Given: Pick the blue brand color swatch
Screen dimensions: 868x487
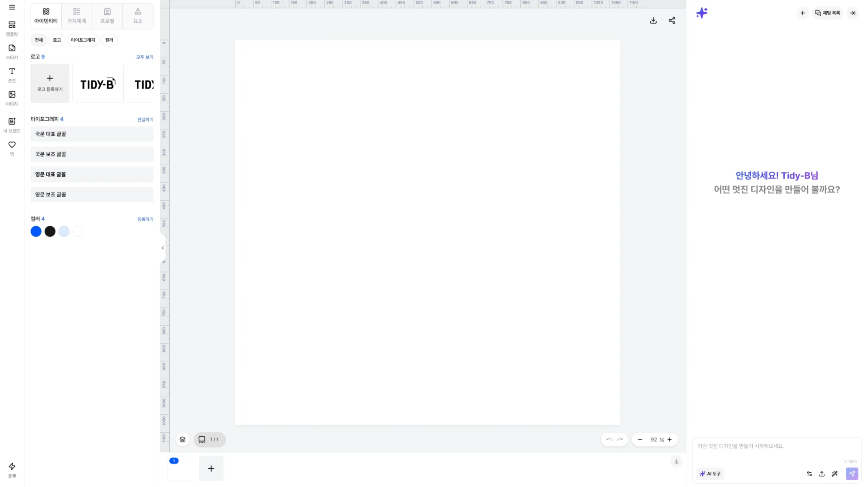Looking at the screenshot, I should [x=36, y=232].
